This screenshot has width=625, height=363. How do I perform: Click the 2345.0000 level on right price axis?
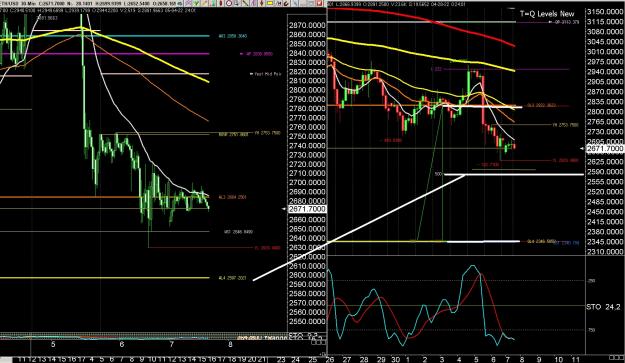[605, 242]
